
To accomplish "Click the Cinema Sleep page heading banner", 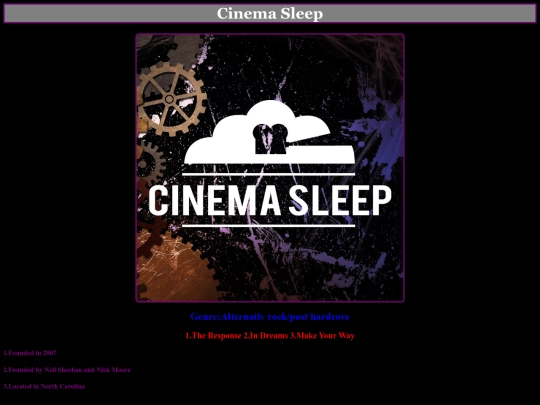I will [270, 13].
